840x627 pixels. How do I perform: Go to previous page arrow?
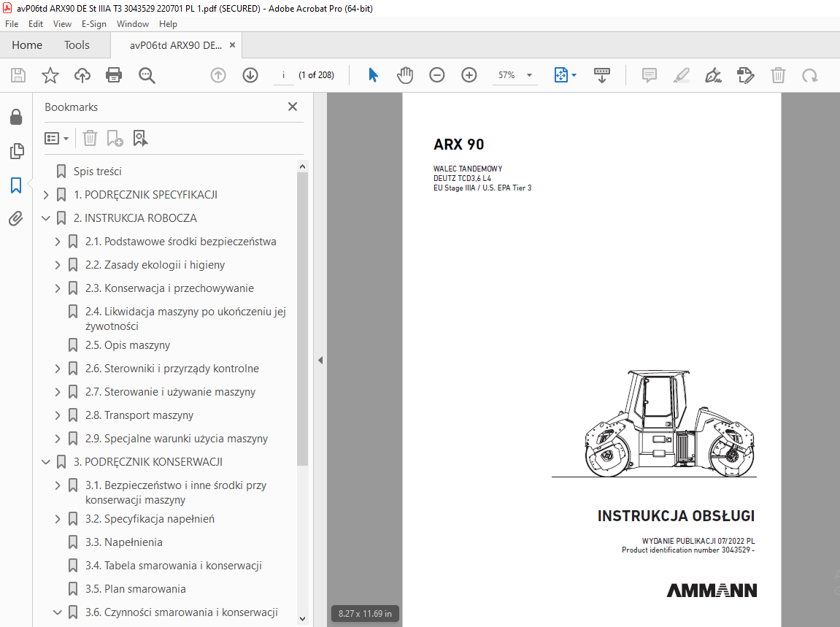tap(218, 75)
